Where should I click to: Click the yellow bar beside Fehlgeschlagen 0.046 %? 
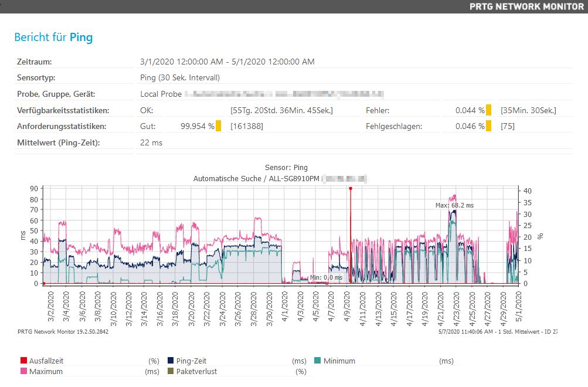pyautogui.click(x=488, y=126)
